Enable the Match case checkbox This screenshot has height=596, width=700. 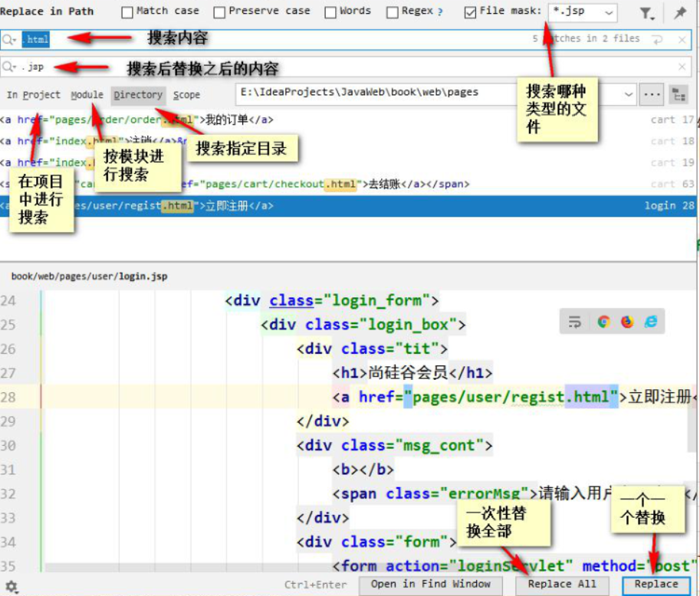(x=127, y=12)
